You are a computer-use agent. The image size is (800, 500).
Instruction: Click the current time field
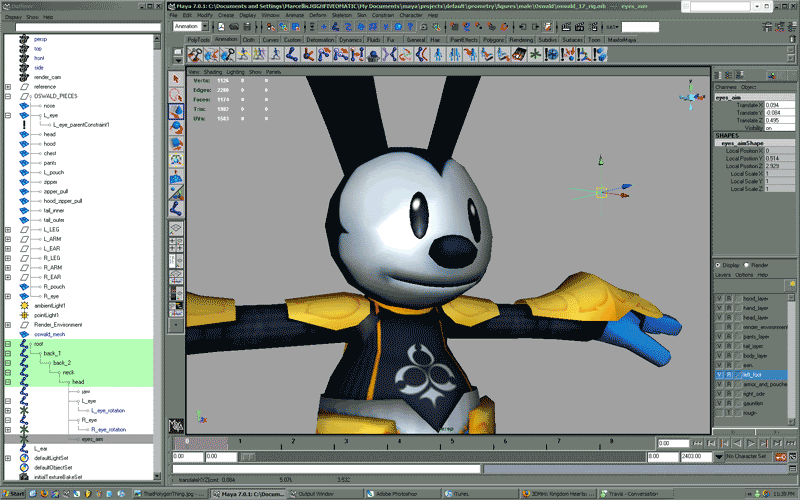(x=673, y=443)
